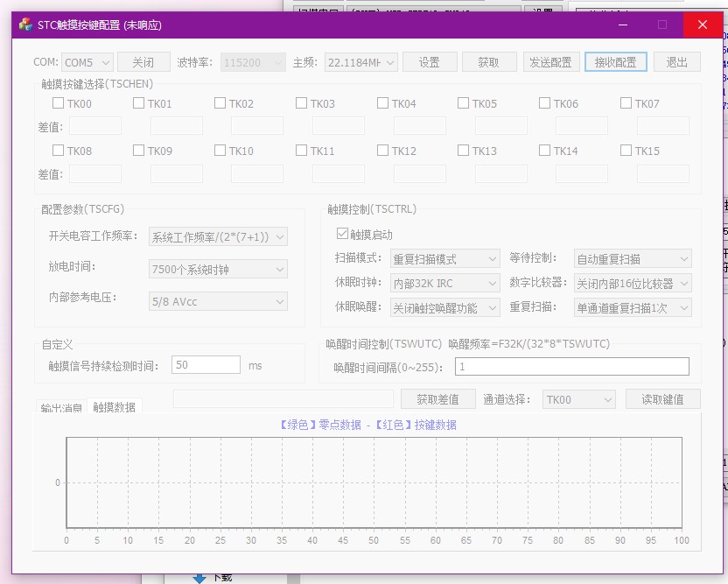Close the STC touch key config window
This screenshot has width=728, height=584.
[703, 25]
